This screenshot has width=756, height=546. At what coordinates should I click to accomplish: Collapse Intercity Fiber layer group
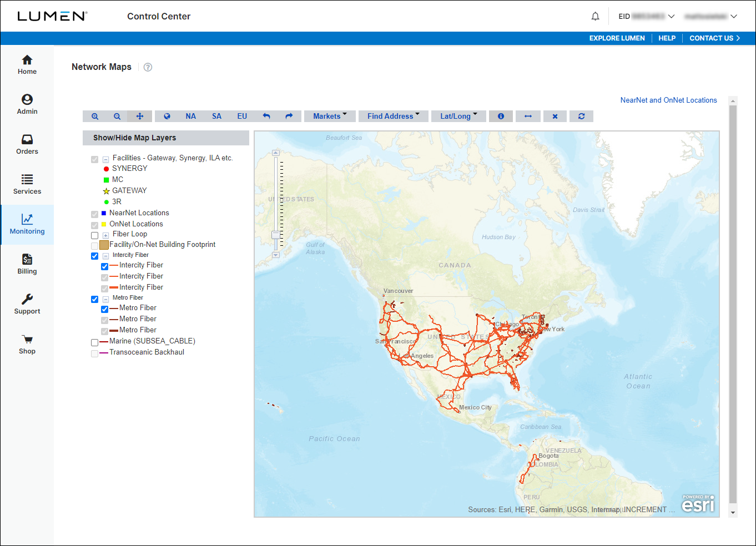click(105, 256)
